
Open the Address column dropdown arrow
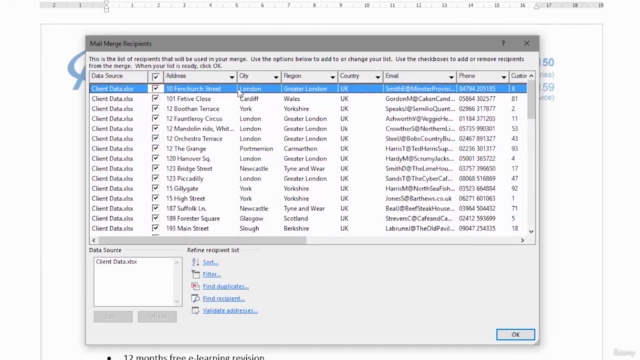[231, 77]
